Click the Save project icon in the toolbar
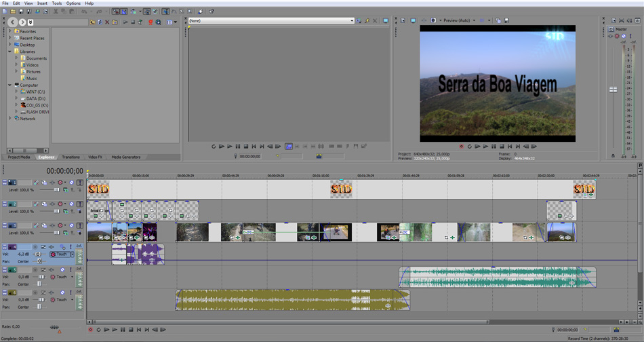644x342 pixels. click(x=21, y=12)
